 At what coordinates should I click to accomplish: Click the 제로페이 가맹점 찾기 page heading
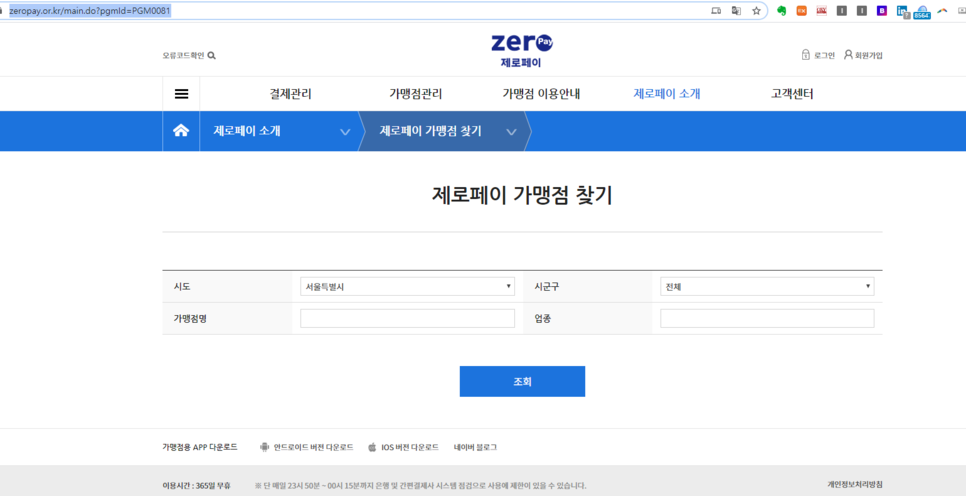pyautogui.click(x=522, y=195)
